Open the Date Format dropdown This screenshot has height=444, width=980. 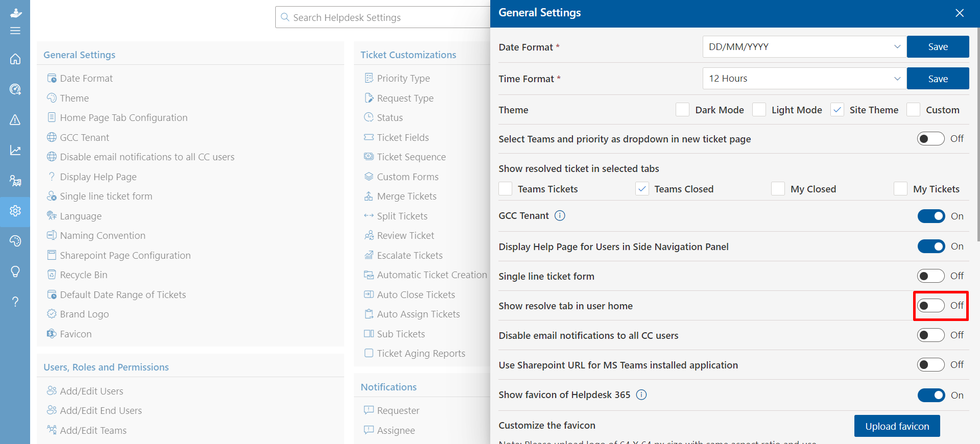[805, 47]
